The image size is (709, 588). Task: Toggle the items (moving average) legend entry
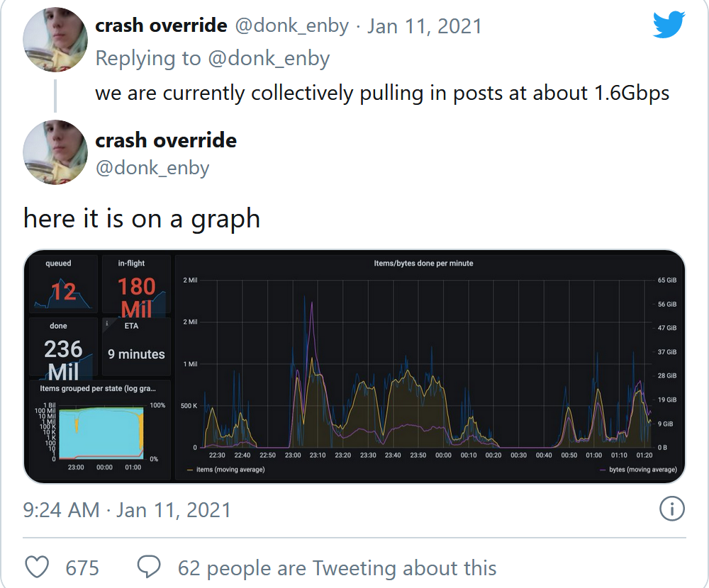point(225,470)
